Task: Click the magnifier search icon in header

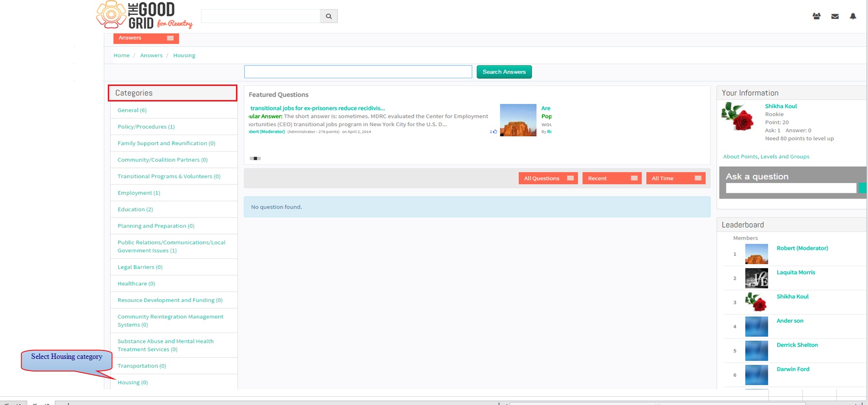Action: (x=329, y=16)
